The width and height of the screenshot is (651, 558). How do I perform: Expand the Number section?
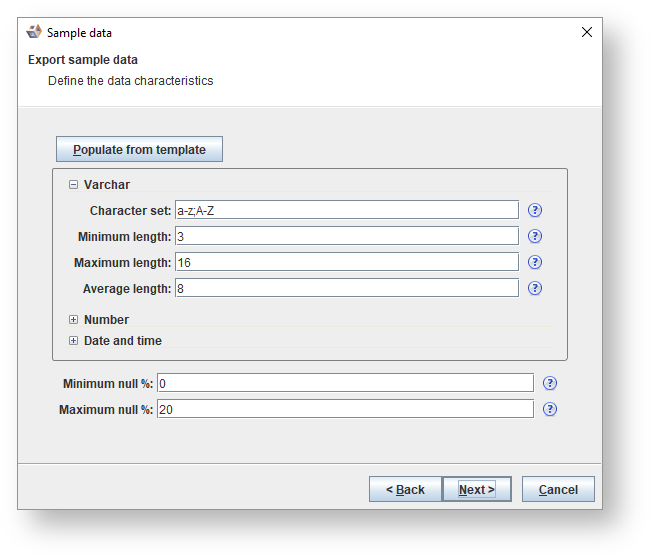(74, 320)
